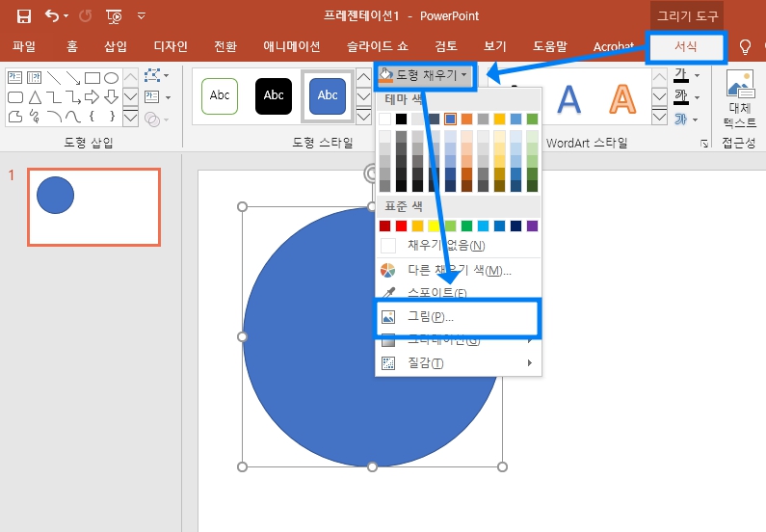Switch to the 슬라이드 쇼 tab
Screen dimensions: 766x532
377,46
